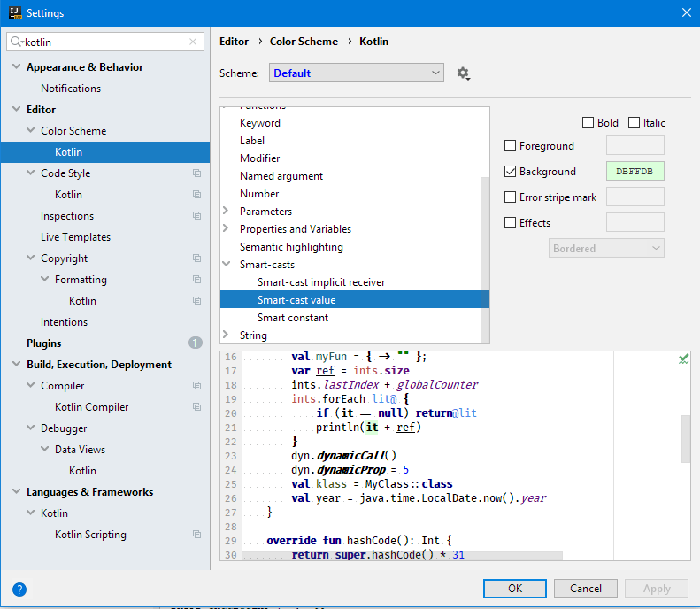The image size is (700, 609).
Task: Collapse the Smart-casts tree node
Action: (227, 265)
